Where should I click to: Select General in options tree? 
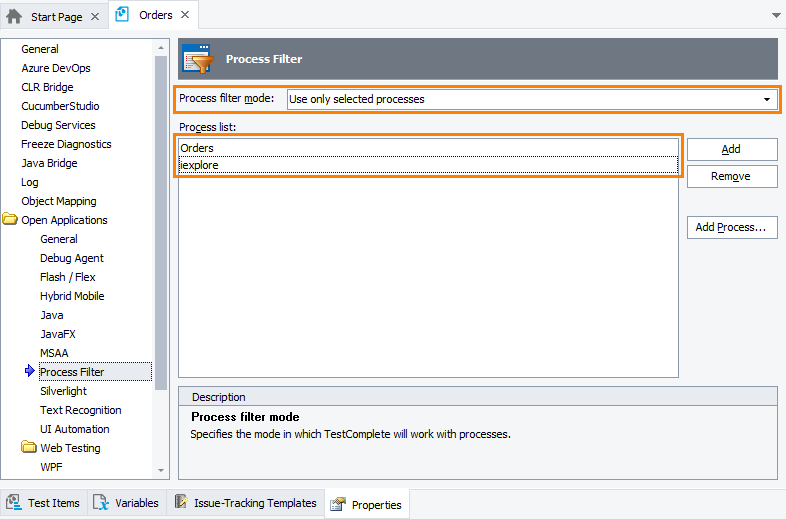(x=40, y=49)
